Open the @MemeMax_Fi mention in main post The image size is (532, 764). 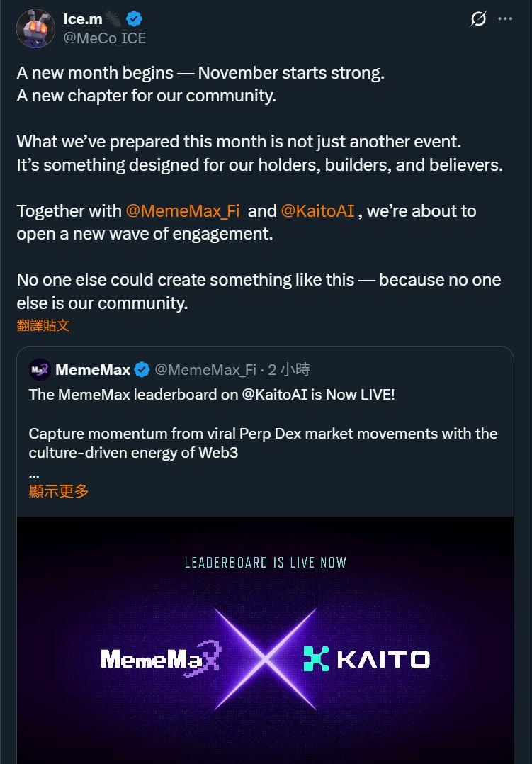tap(183, 210)
